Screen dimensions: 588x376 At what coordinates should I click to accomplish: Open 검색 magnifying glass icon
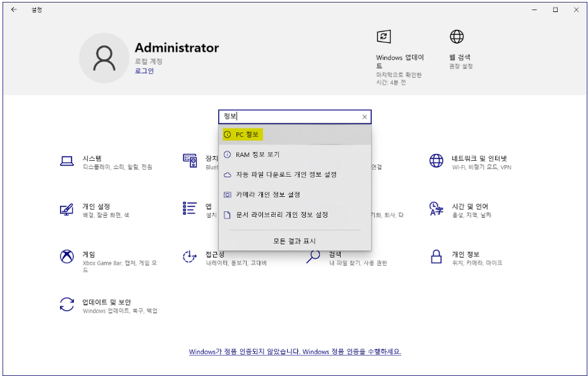[313, 256]
